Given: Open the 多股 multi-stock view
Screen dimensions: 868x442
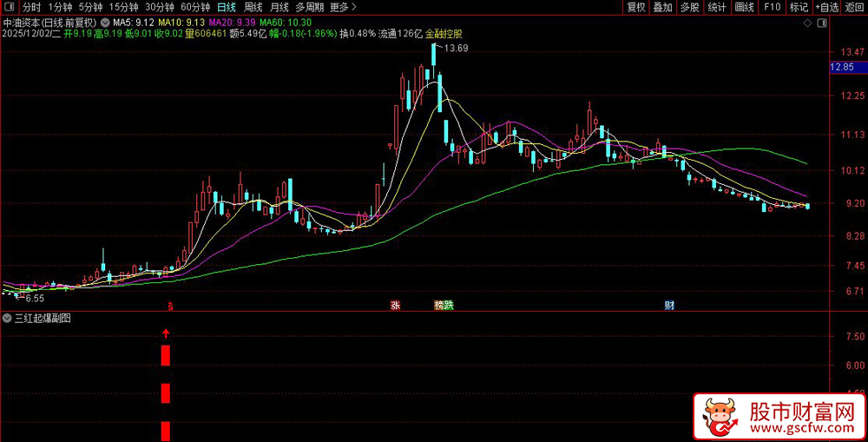Looking at the screenshot, I should [690, 7].
